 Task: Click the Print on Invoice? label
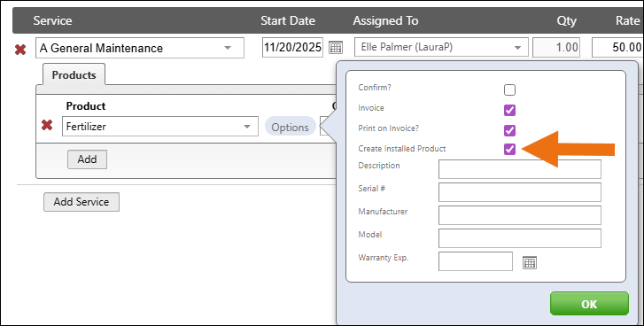pyautogui.click(x=389, y=128)
